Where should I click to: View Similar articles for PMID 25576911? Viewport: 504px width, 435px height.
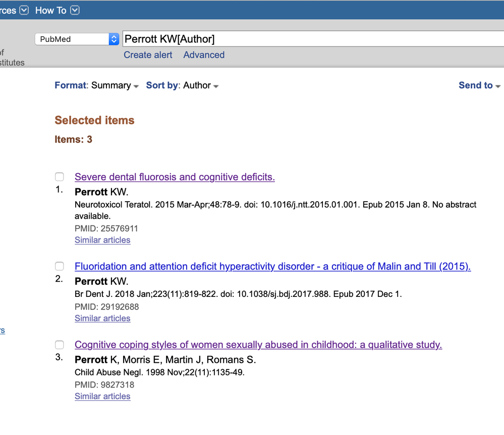tap(102, 240)
